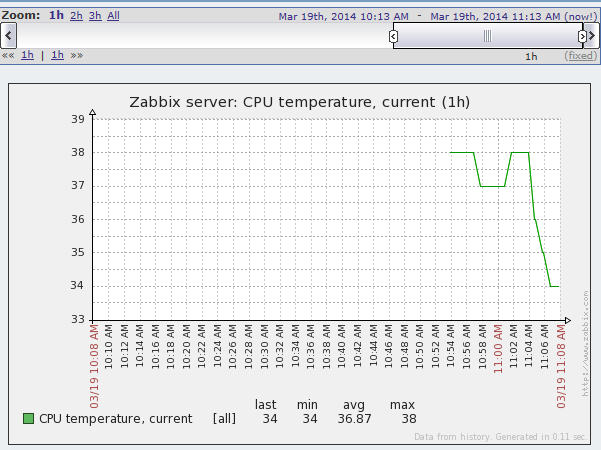Click the «« jump backward control
Image resolution: width=601 pixels, height=450 pixels.
[x=8, y=56]
